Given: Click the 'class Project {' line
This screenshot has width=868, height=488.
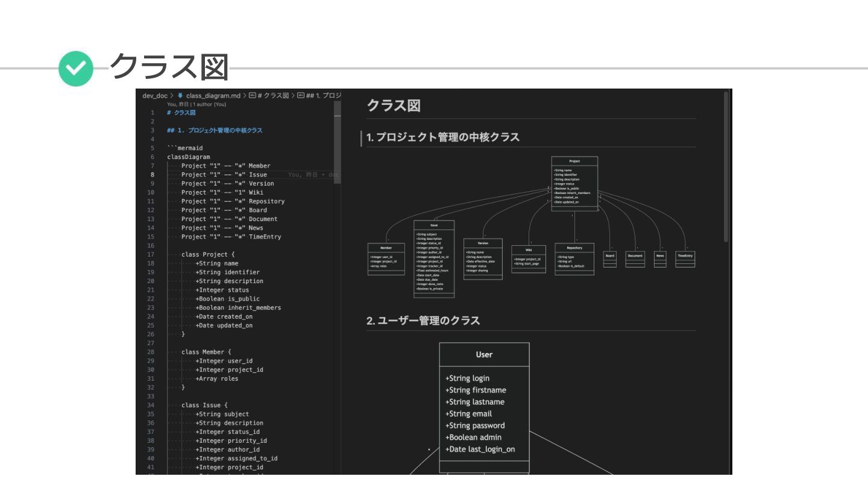Looking at the screenshot, I should pos(208,254).
